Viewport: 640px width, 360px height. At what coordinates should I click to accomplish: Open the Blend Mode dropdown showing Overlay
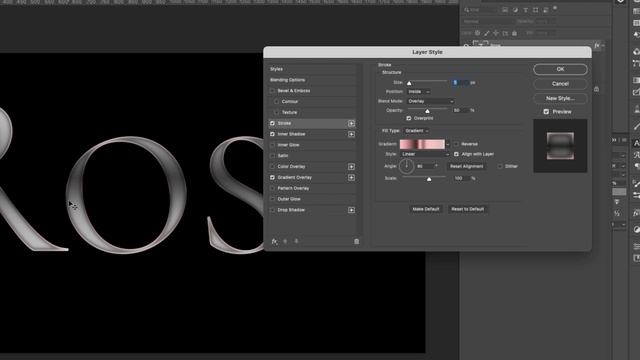click(431, 101)
